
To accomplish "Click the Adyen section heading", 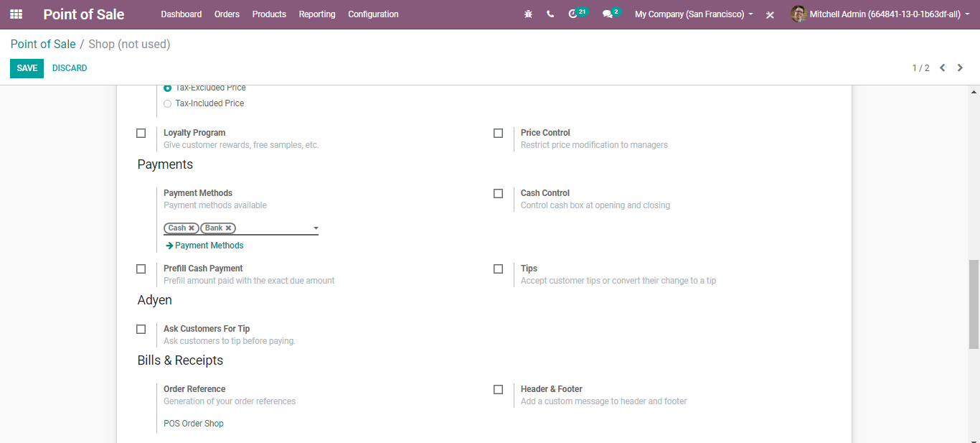I will (x=155, y=300).
